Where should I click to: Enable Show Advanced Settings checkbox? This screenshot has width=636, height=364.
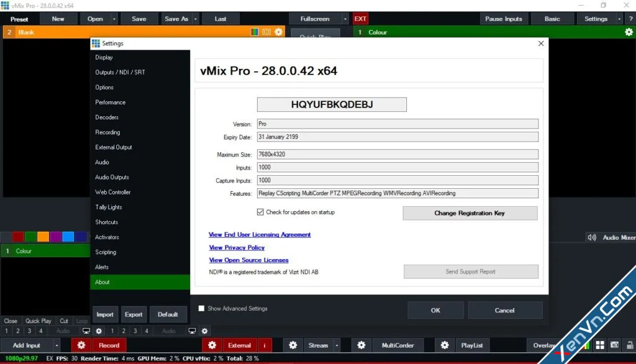pyautogui.click(x=201, y=308)
